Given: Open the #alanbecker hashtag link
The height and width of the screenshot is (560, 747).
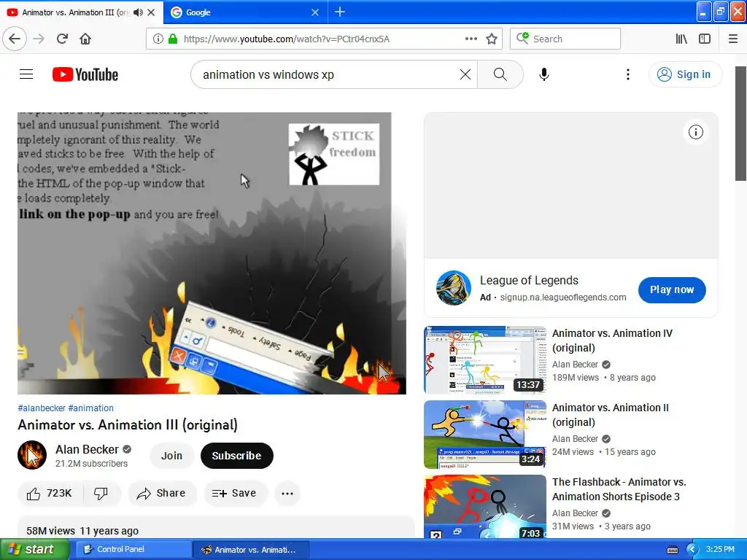Looking at the screenshot, I should click(x=42, y=408).
